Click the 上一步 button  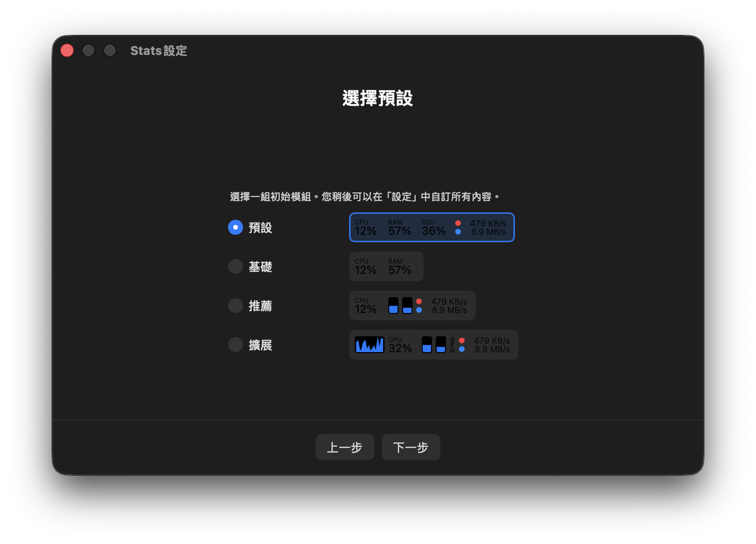coord(345,447)
